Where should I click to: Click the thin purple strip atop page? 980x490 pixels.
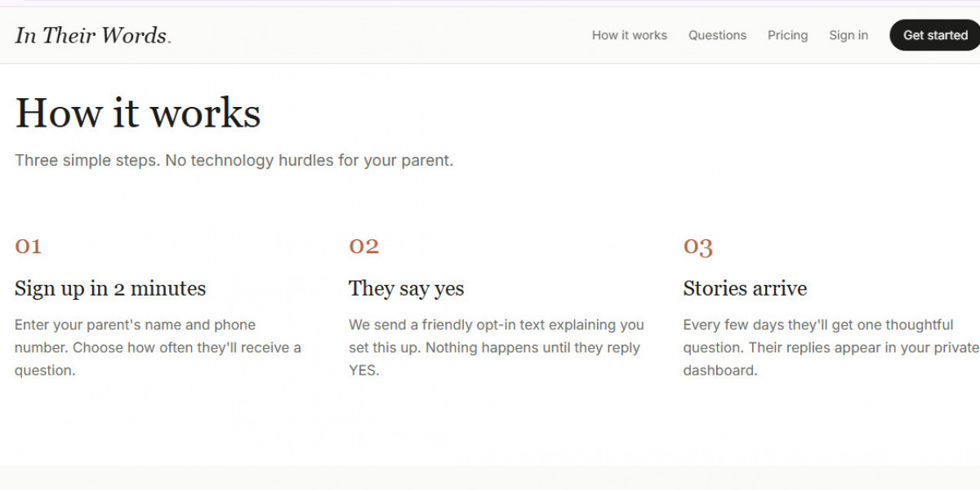(x=490, y=3)
